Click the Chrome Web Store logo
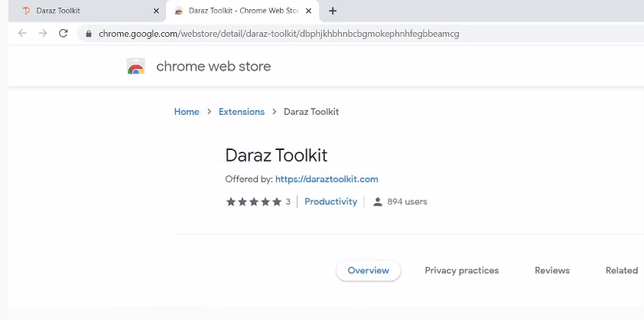The image size is (644, 320). [x=136, y=67]
